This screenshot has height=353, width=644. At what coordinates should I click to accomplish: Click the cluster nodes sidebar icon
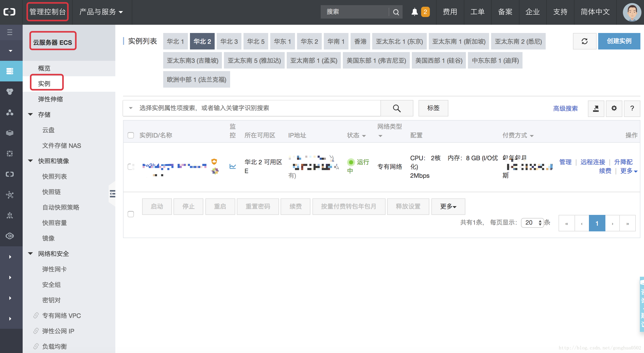(x=10, y=112)
